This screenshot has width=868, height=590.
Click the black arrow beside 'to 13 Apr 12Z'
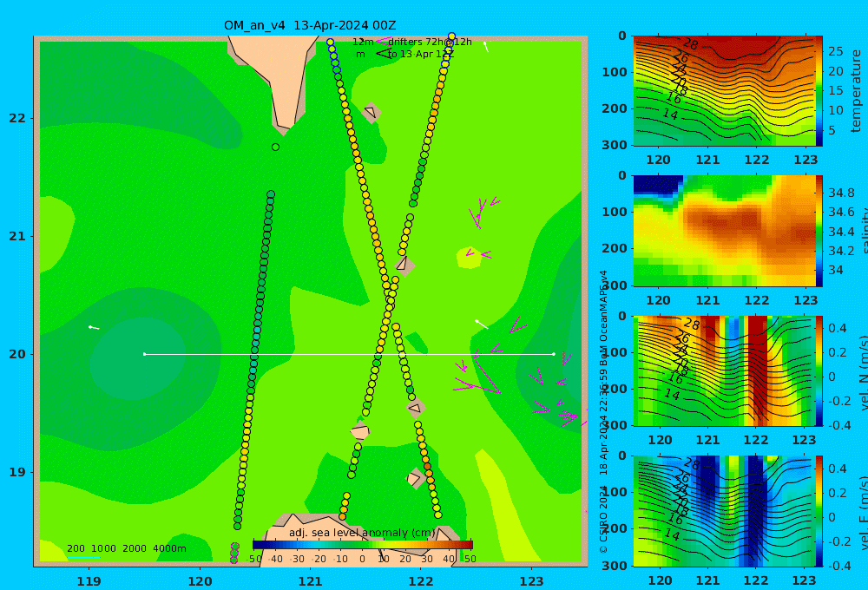pyautogui.click(x=385, y=53)
